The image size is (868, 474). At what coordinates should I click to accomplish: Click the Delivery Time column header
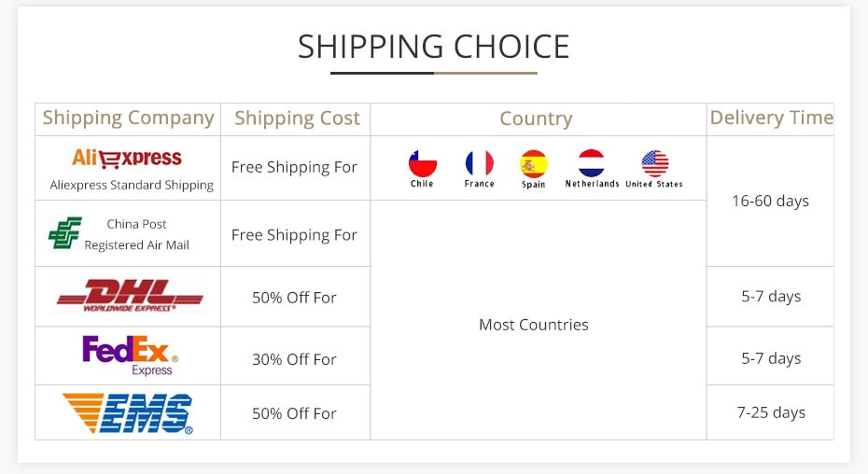pyautogui.click(x=771, y=118)
